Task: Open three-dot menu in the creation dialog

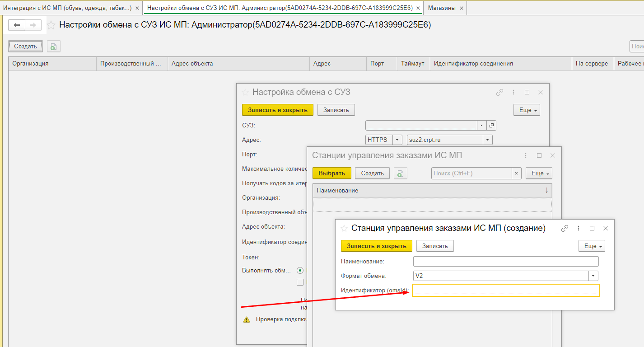Action: tap(579, 228)
